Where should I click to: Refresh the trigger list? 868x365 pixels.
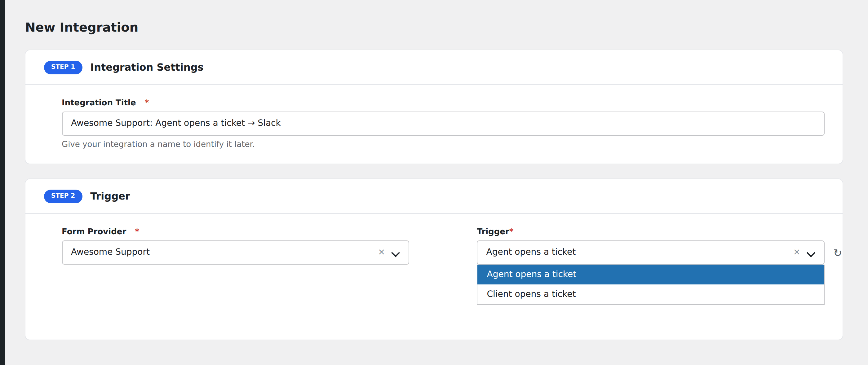(837, 253)
